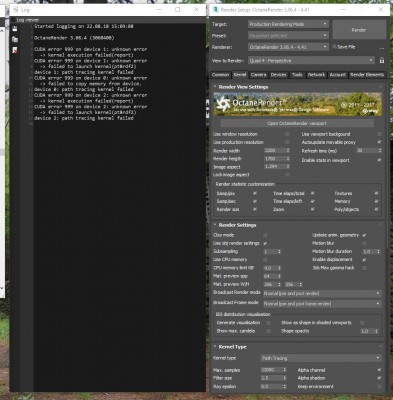
Task: Open the Target dropdown for Production Rendering Mode
Action: [288, 24]
